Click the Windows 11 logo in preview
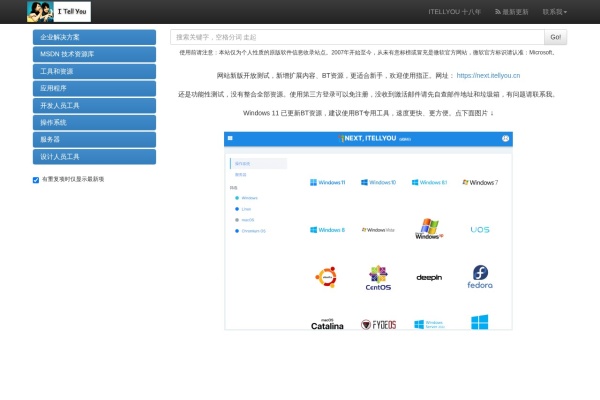Image resolution: width=600 pixels, height=400 pixels. click(x=327, y=182)
